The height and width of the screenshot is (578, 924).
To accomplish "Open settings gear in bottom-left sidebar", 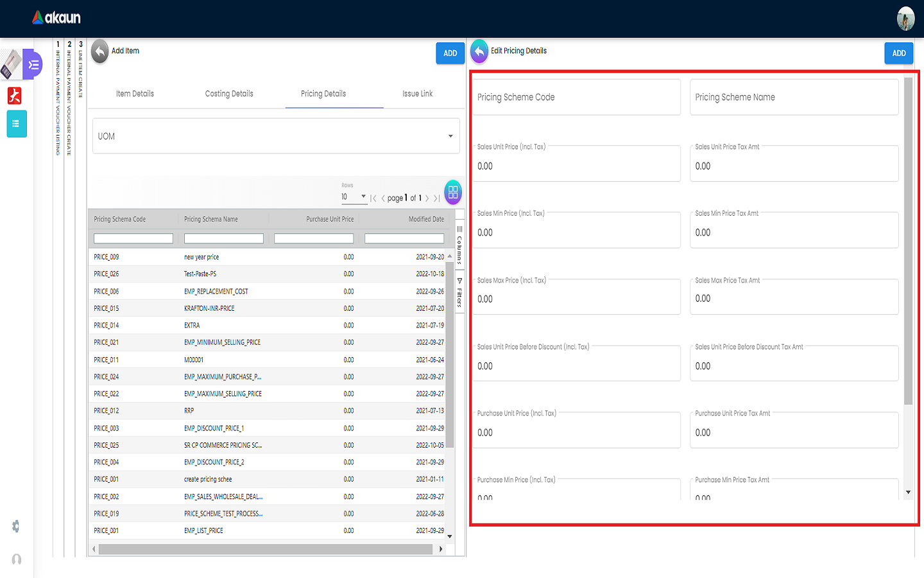I will 16,527.
